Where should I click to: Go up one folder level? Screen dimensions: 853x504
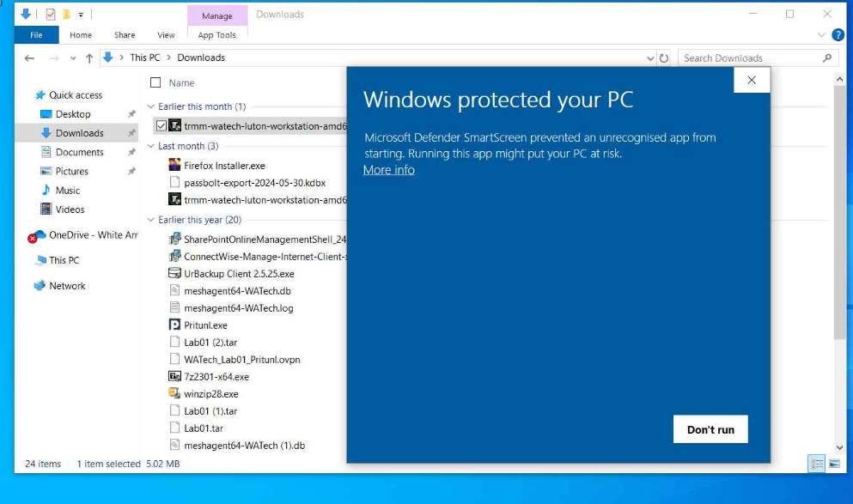(89, 58)
